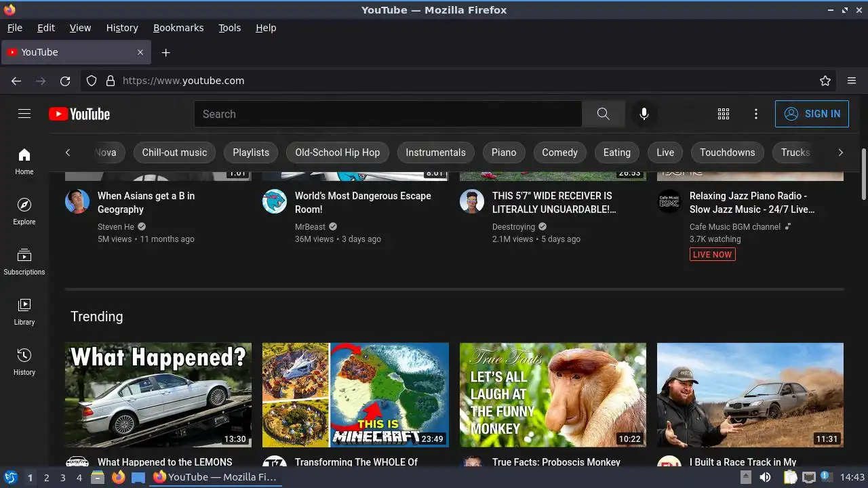Click the YouTube logo
This screenshot has width=868, height=488.
click(x=79, y=114)
